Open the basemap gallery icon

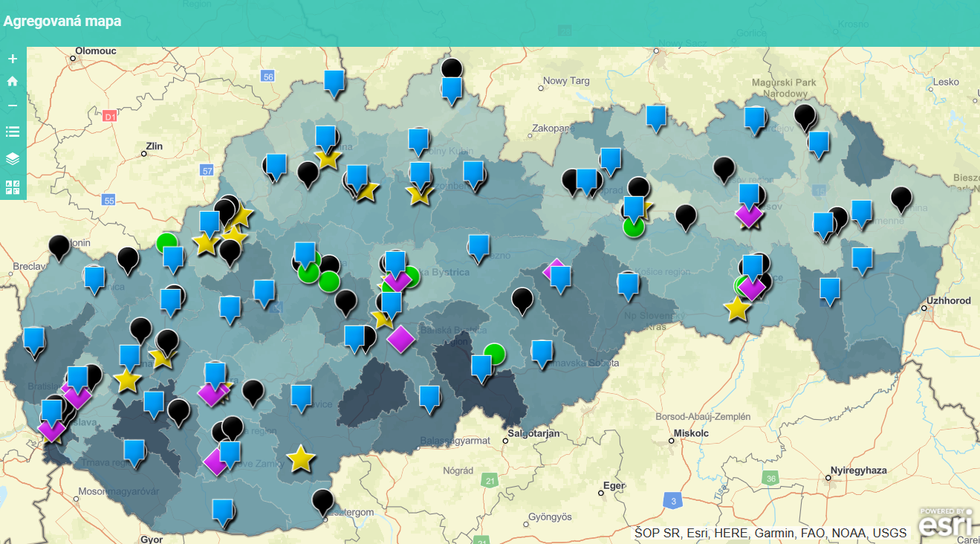point(11,186)
